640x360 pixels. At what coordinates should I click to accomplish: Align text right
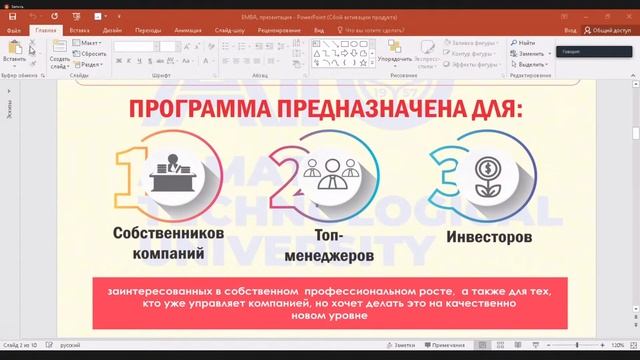click(x=247, y=61)
